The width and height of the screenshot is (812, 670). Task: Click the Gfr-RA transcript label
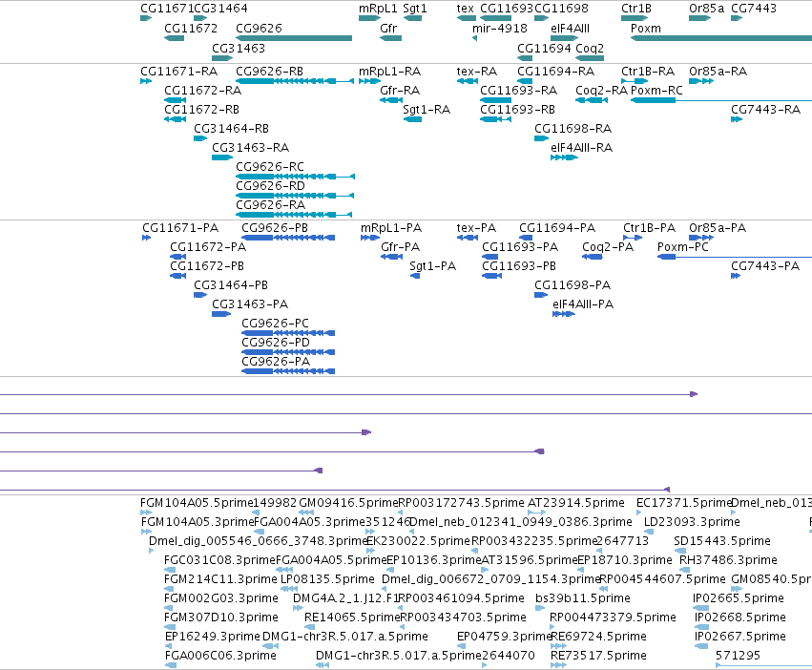tap(400, 91)
